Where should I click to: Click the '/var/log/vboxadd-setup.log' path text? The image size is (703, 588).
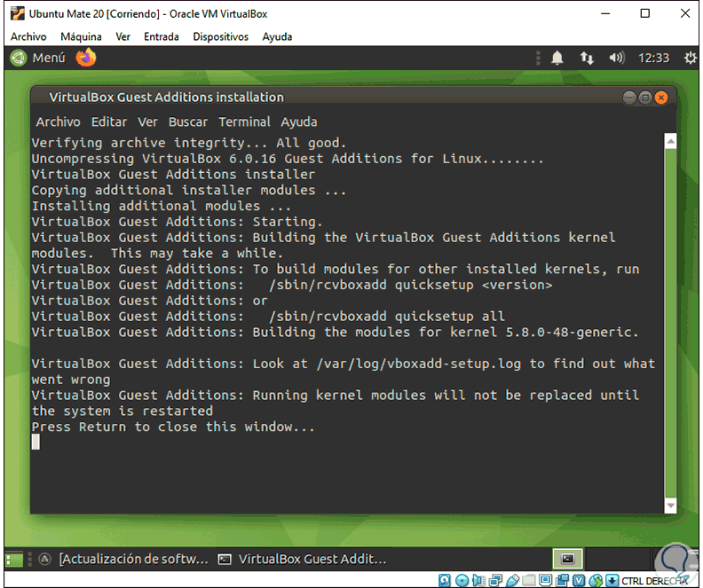pos(419,364)
